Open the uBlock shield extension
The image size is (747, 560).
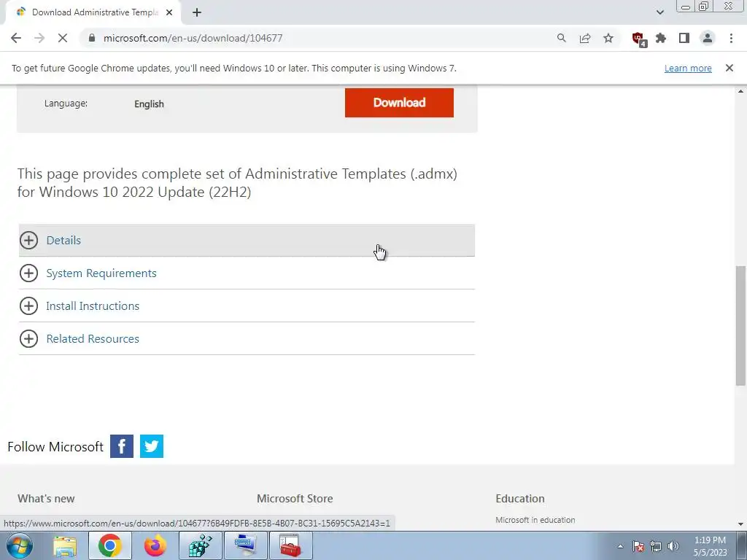[x=638, y=39]
